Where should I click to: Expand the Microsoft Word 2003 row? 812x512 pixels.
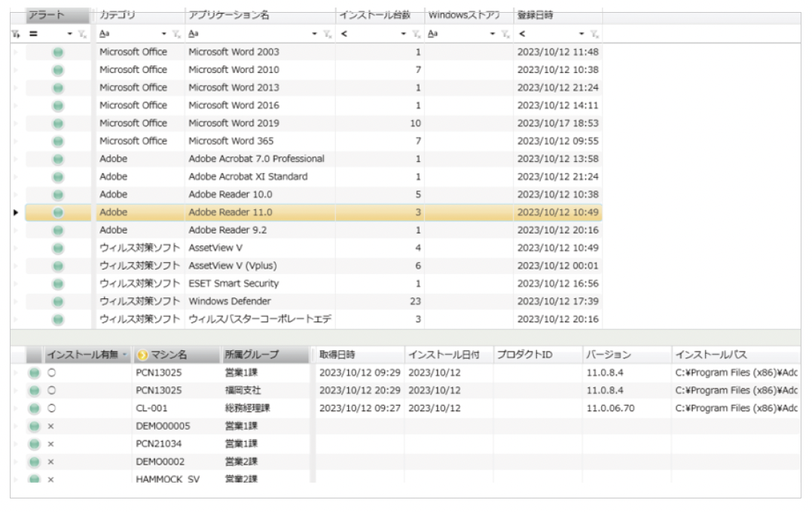[16, 52]
